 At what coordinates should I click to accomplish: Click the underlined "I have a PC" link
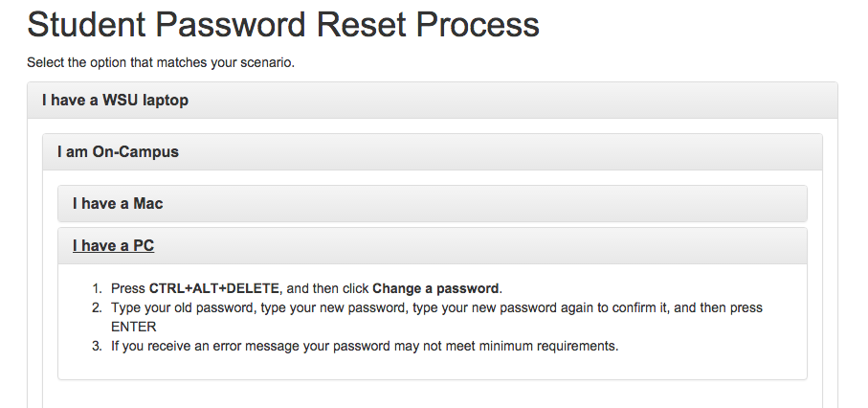click(113, 246)
